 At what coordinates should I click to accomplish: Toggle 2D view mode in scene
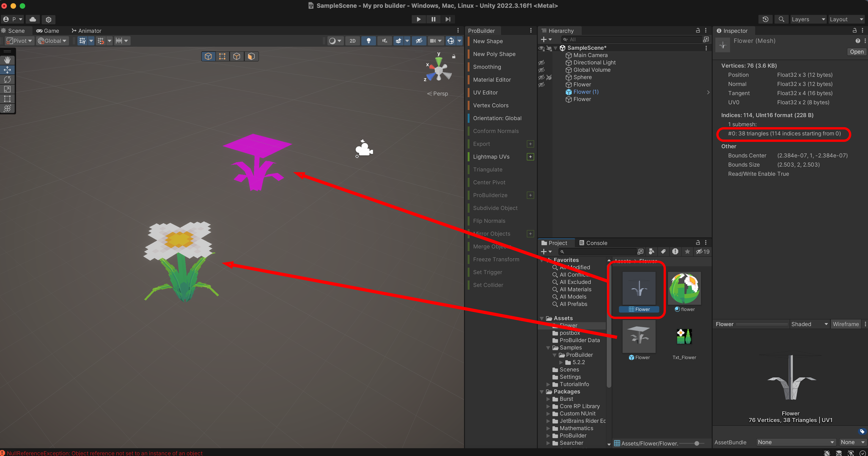pos(352,41)
